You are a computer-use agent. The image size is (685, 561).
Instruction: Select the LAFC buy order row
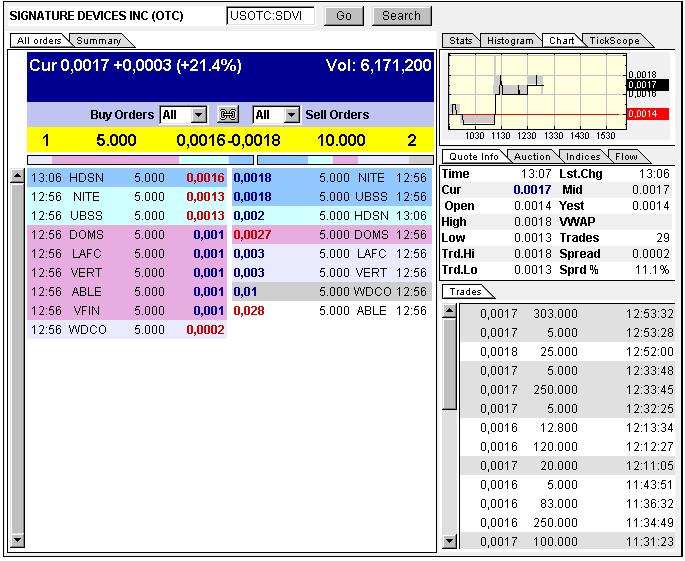click(127, 254)
